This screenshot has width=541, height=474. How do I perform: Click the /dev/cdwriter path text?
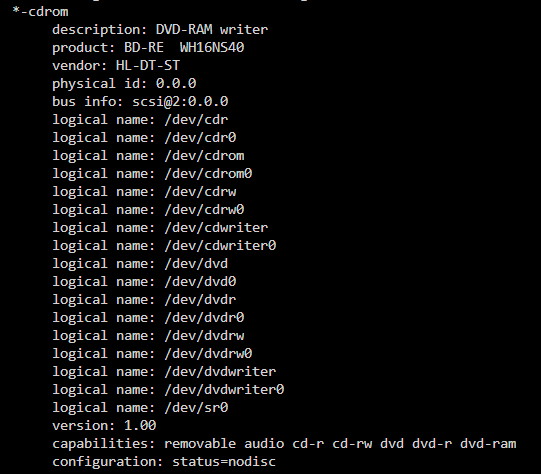tap(216, 228)
